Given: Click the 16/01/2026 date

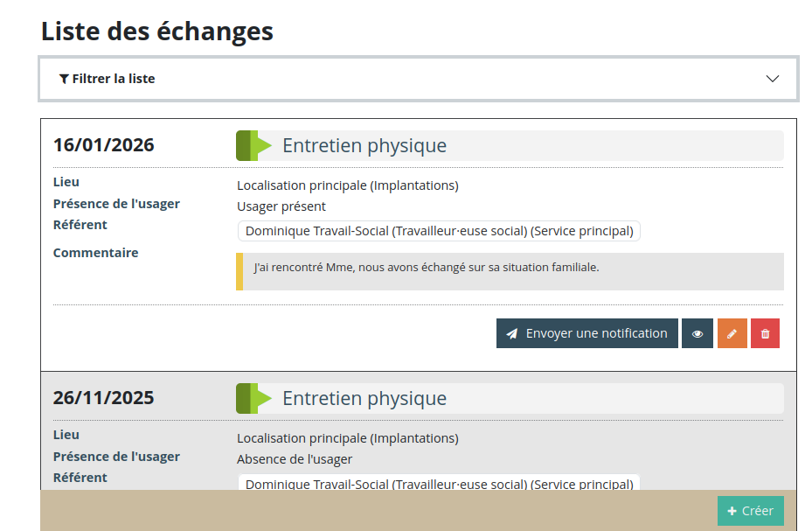Looking at the screenshot, I should tap(103, 145).
